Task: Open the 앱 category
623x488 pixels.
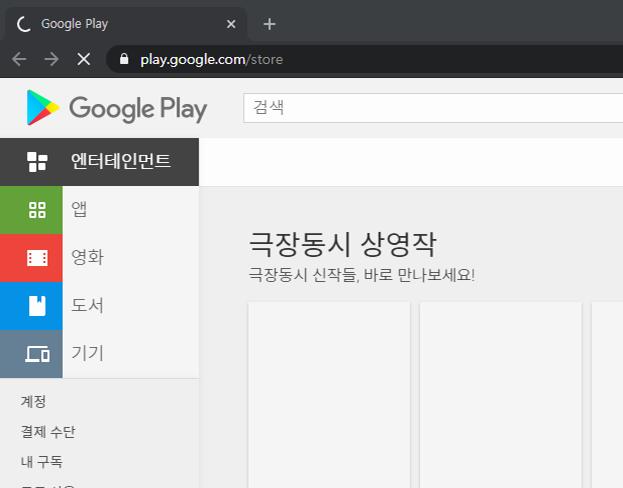Action: coord(99,210)
